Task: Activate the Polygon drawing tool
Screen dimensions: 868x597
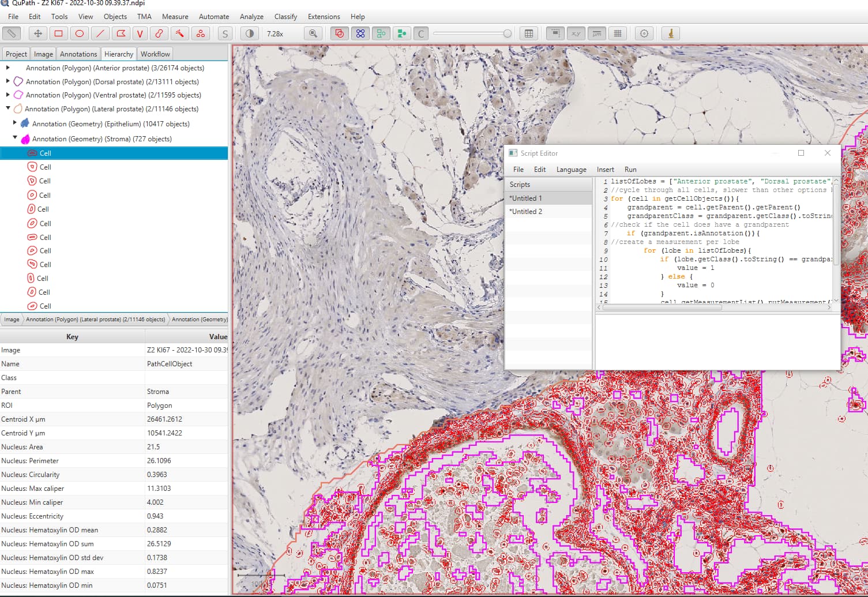Action: [120, 33]
